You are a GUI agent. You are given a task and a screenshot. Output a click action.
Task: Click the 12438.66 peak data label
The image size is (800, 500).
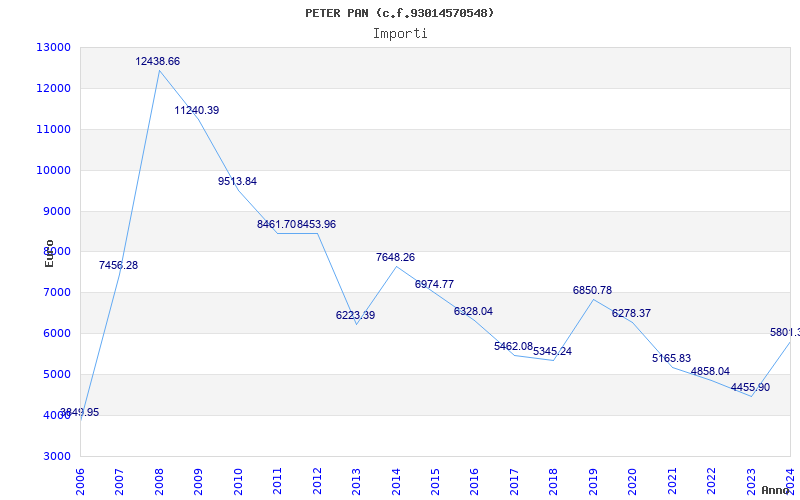(158, 62)
